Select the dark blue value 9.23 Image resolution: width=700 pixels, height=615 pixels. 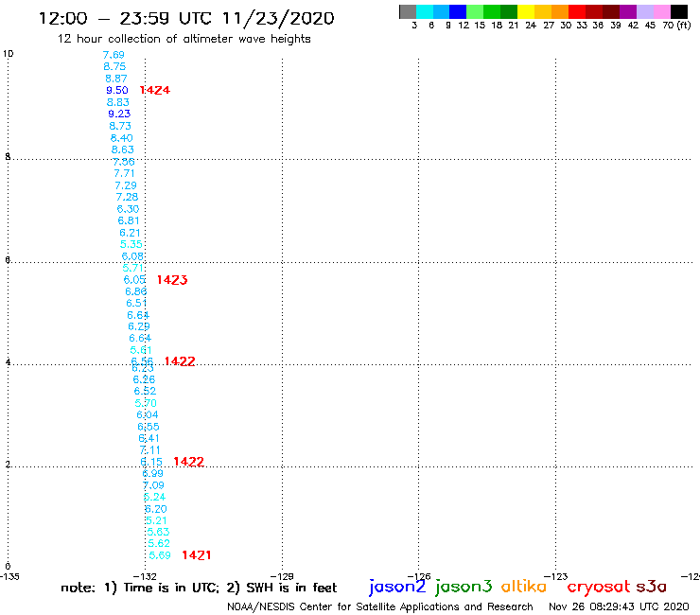(x=119, y=114)
